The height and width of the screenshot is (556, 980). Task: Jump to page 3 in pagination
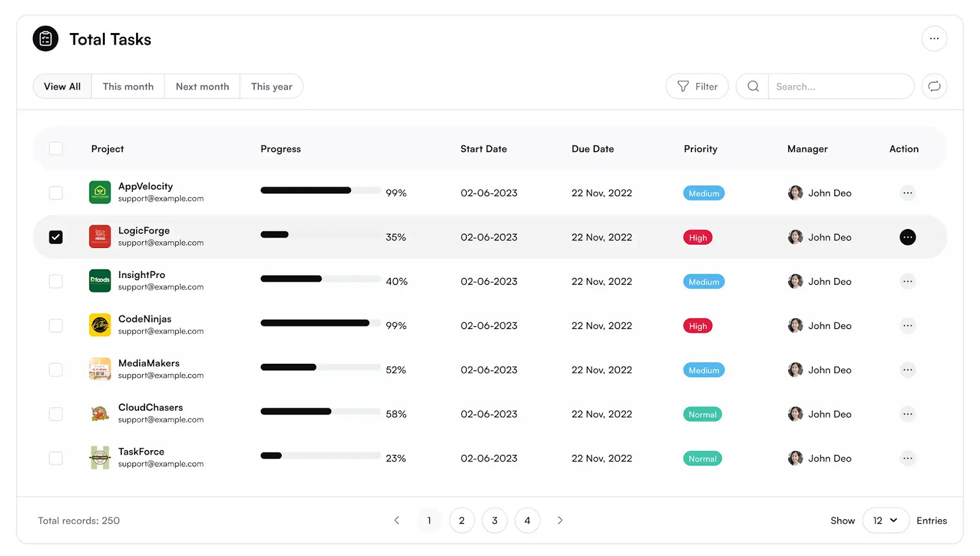coord(494,520)
